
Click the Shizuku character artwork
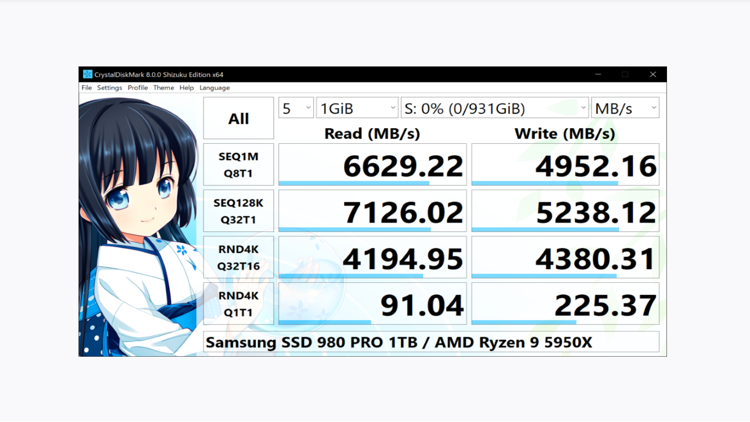tap(139, 225)
